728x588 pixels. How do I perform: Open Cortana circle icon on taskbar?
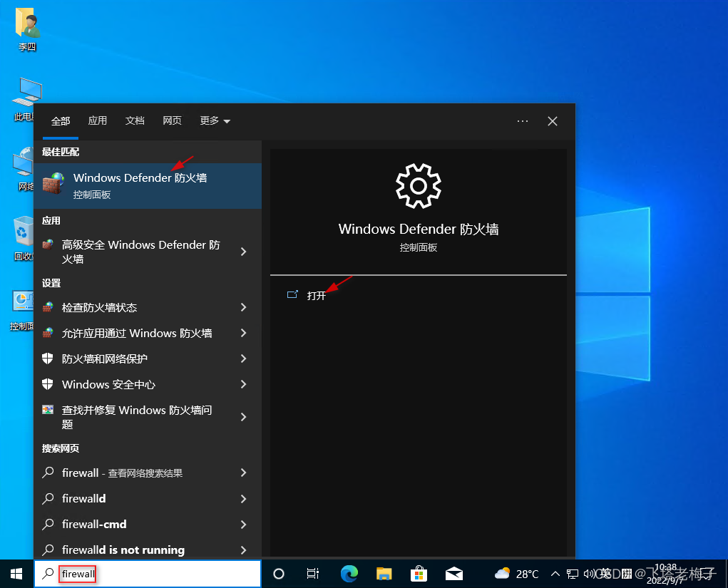coord(279,574)
